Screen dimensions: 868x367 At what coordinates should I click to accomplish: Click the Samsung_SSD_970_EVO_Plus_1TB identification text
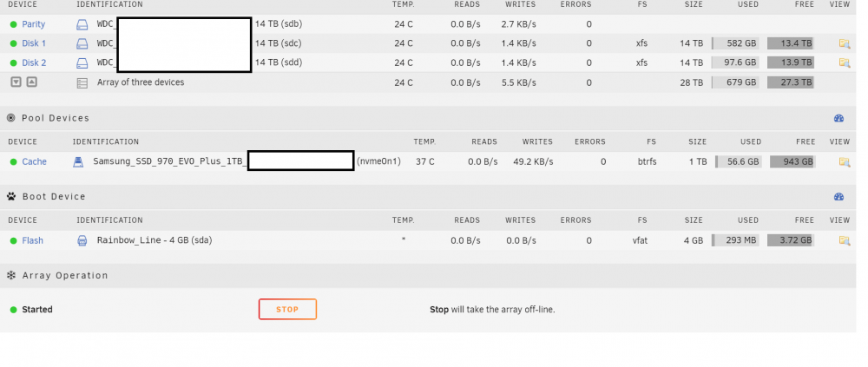(x=170, y=161)
